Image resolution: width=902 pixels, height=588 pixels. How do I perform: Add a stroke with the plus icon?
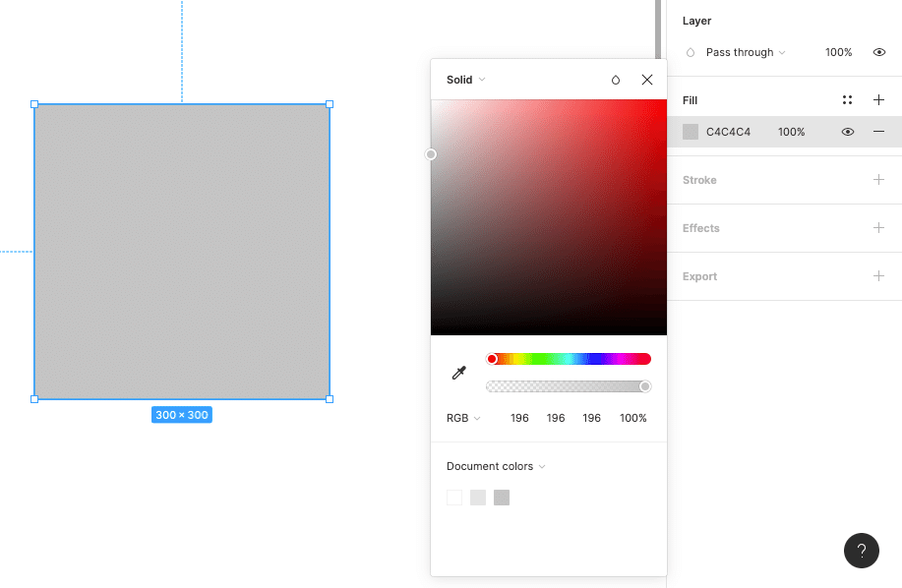point(878,180)
